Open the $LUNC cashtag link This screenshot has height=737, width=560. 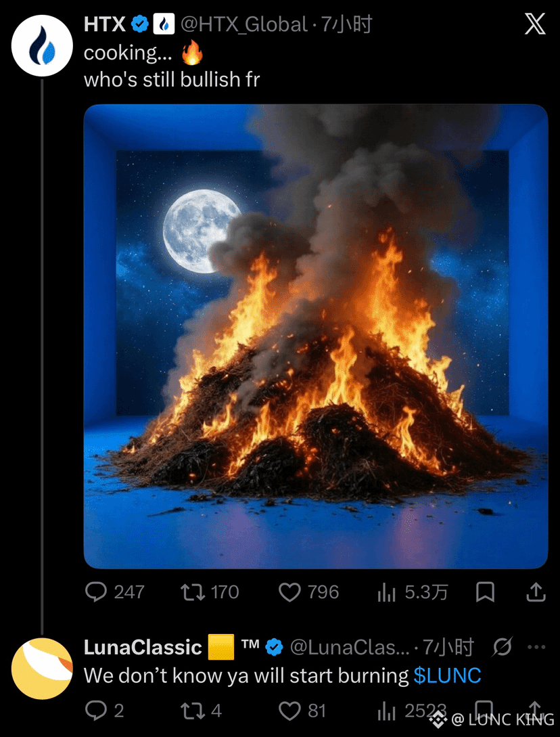click(x=447, y=675)
